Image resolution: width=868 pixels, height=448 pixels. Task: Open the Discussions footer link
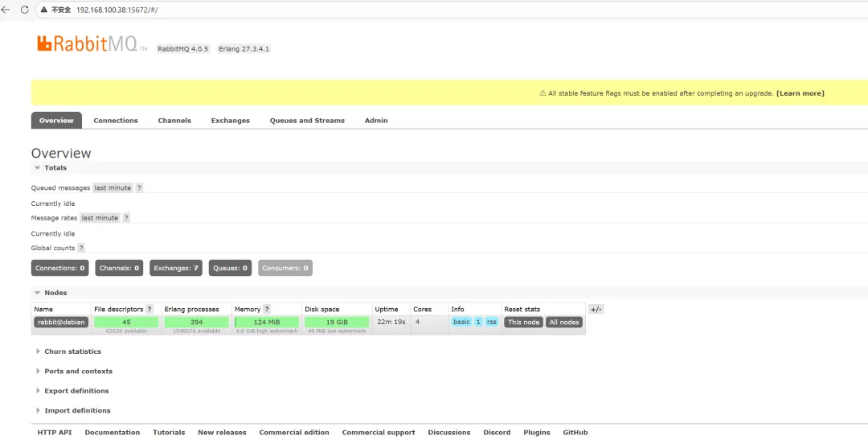(x=449, y=433)
